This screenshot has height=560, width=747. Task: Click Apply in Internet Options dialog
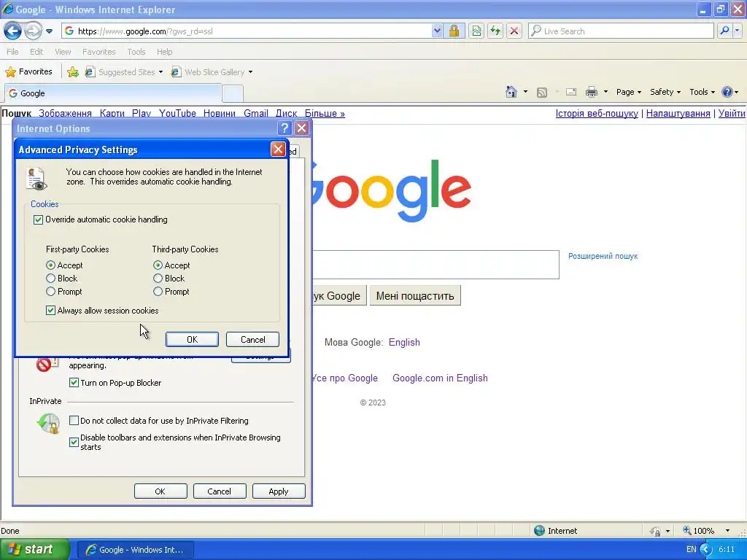tap(279, 491)
